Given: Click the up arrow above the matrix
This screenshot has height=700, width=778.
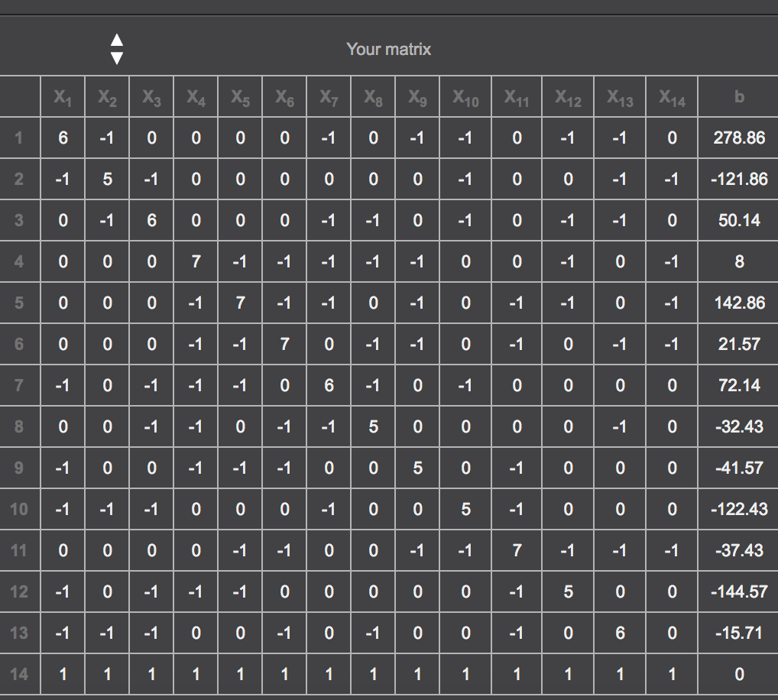Looking at the screenshot, I should click(x=116, y=40).
